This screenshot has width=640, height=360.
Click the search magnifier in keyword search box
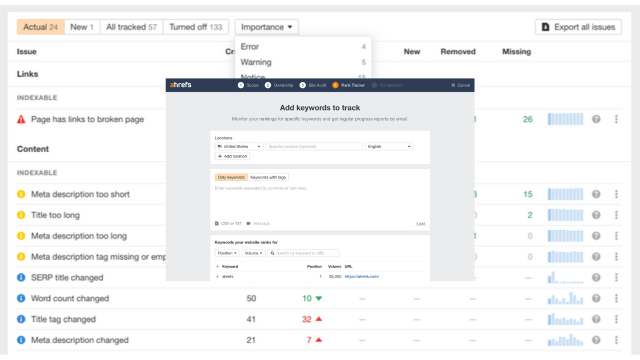point(272,253)
